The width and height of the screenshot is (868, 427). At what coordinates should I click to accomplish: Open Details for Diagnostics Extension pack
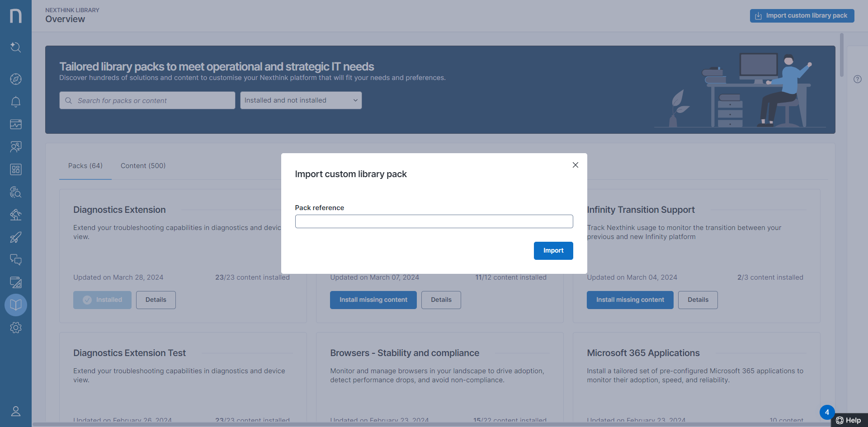[156, 300]
